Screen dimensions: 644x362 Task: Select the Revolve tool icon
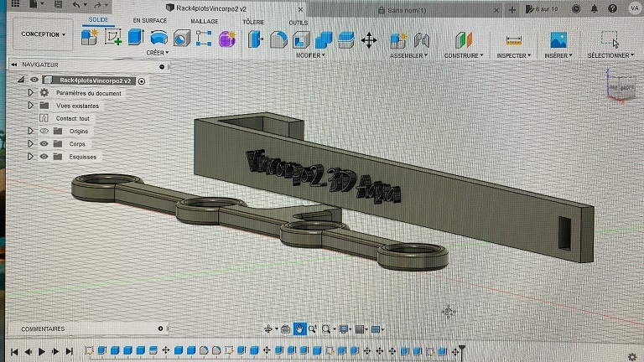[158, 38]
